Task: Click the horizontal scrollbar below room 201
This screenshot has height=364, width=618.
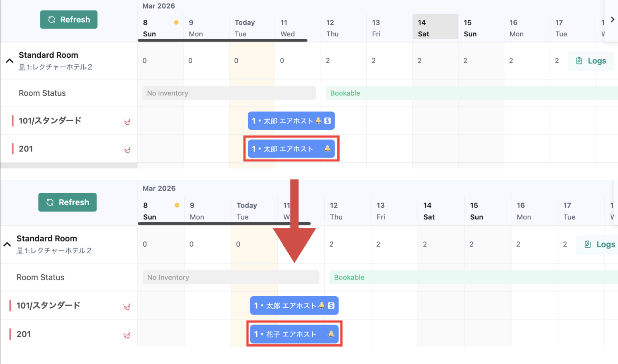Action: click(69, 166)
